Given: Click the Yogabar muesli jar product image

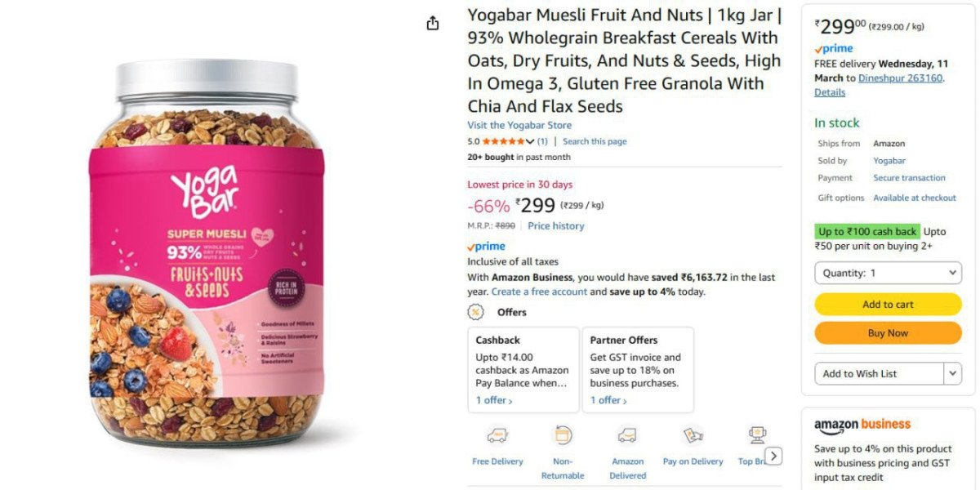Looking at the screenshot, I should coord(205,255).
